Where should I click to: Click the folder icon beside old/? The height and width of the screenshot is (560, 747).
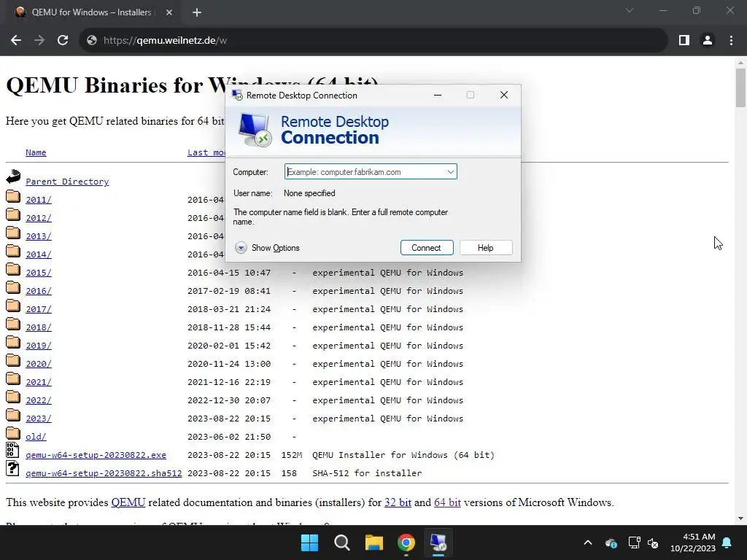tap(13, 433)
